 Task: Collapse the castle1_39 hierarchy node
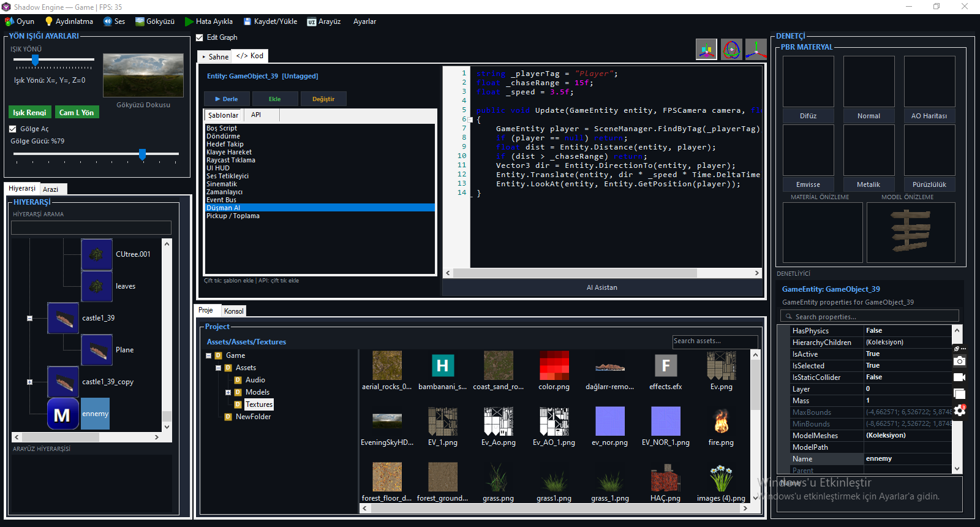29,318
